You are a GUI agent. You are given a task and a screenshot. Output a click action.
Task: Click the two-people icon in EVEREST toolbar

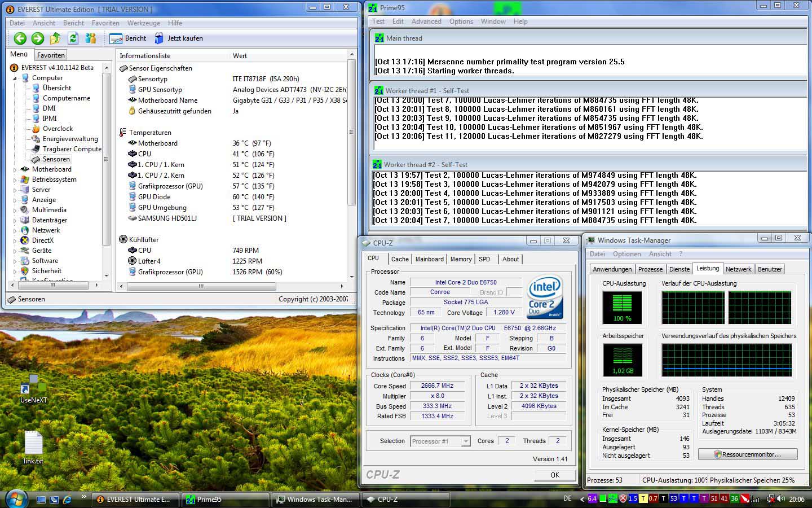[90, 38]
